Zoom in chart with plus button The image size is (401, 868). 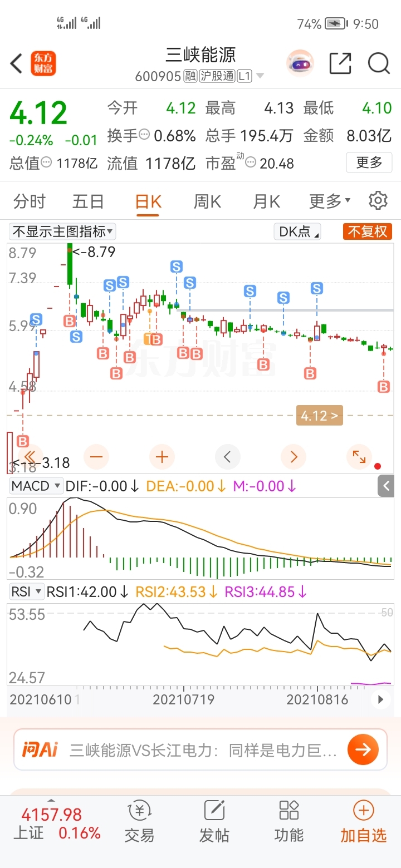162,457
